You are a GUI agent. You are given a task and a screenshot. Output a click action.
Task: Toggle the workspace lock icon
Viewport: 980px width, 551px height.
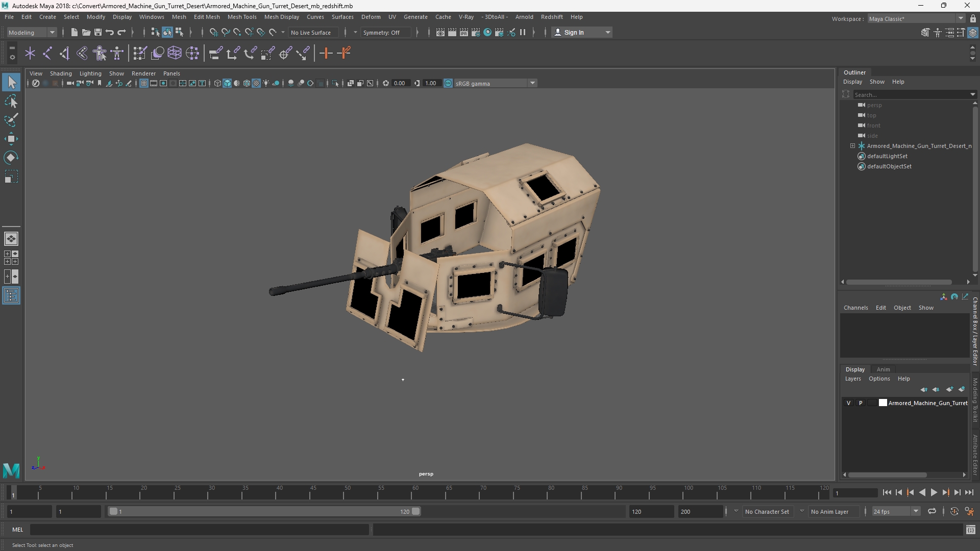pyautogui.click(x=973, y=19)
